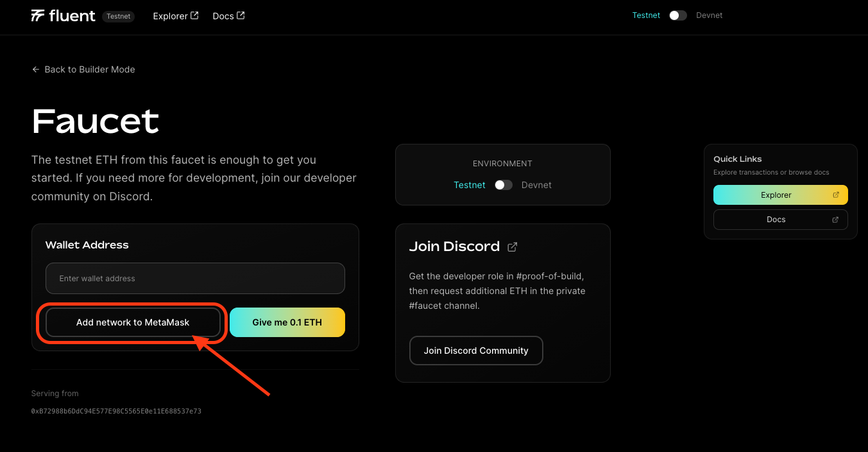Image resolution: width=868 pixels, height=452 pixels.
Task: Toggle the Testnet/Devnet switch in the header
Action: [x=677, y=14]
